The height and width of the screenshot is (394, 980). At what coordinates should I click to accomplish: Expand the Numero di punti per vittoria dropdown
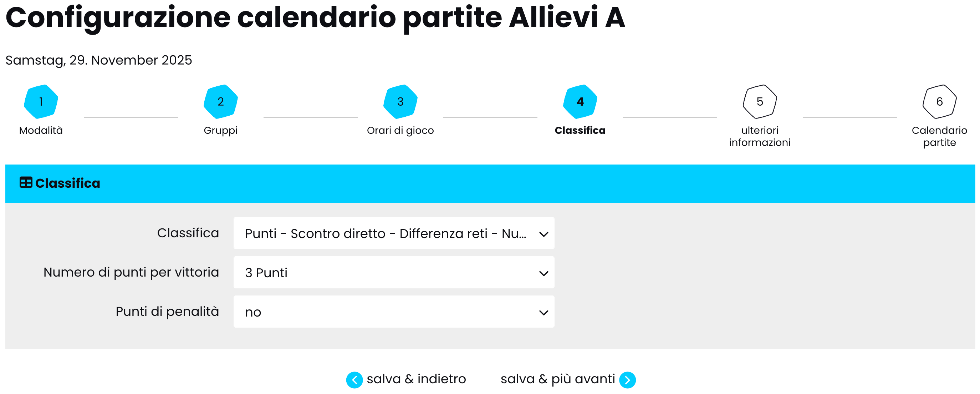point(394,272)
